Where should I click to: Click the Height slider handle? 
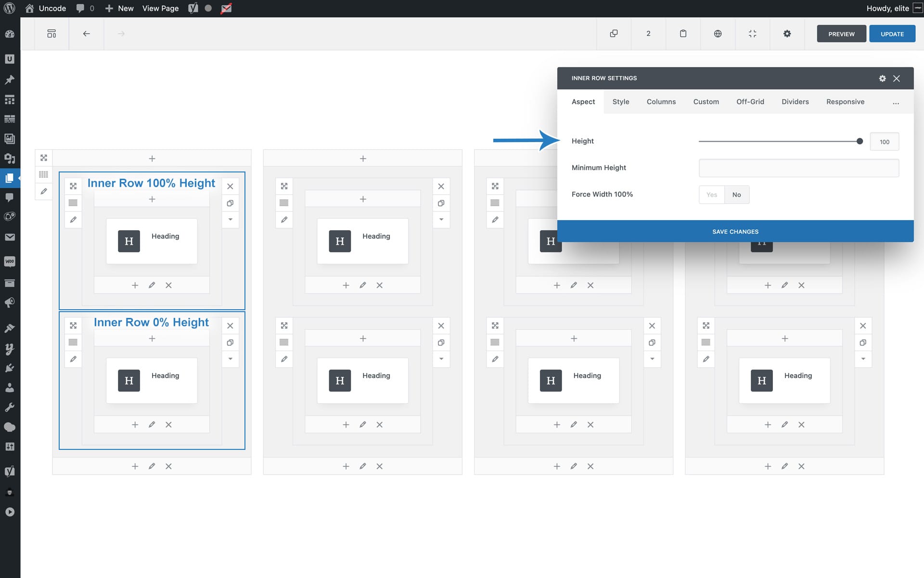click(x=860, y=142)
